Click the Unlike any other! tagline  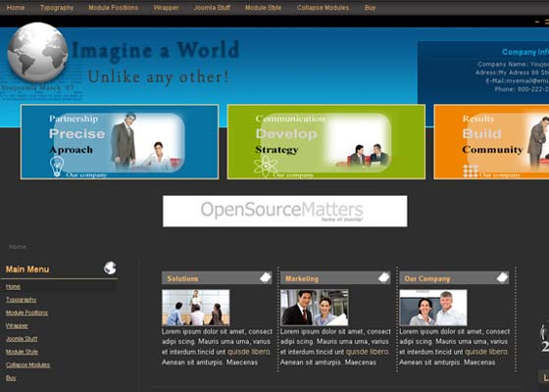point(158,77)
